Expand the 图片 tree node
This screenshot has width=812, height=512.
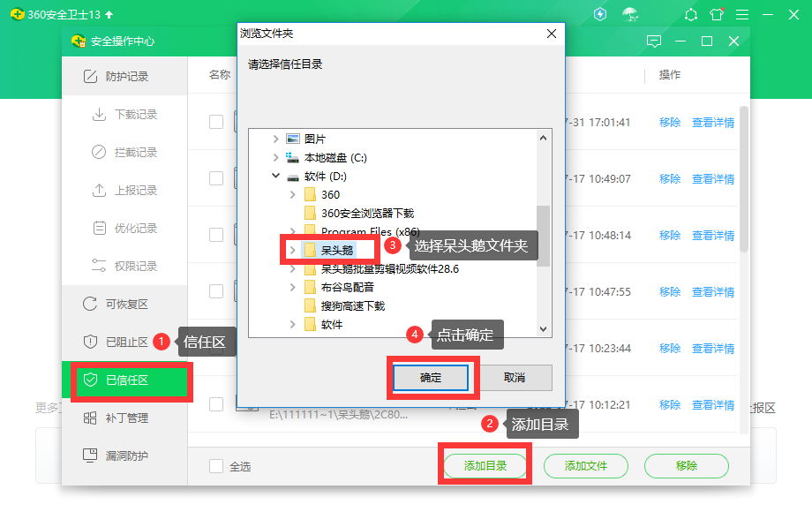click(x=275, y=139)
